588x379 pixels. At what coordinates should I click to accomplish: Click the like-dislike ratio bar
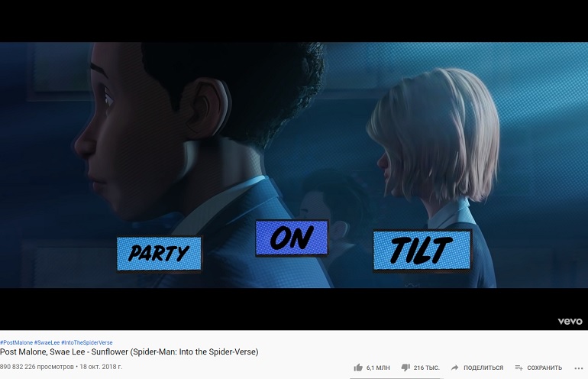pyautogui.click(x=396, y=378)
